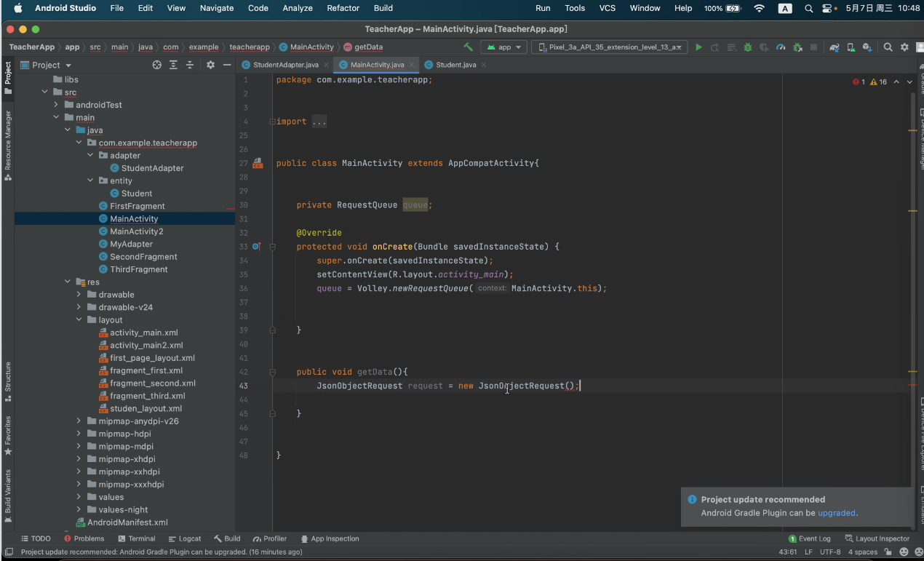The height and width of the screenshot is (561, 924).
Task: Toggle the Favorites tool window side tab
Action: 8,435
